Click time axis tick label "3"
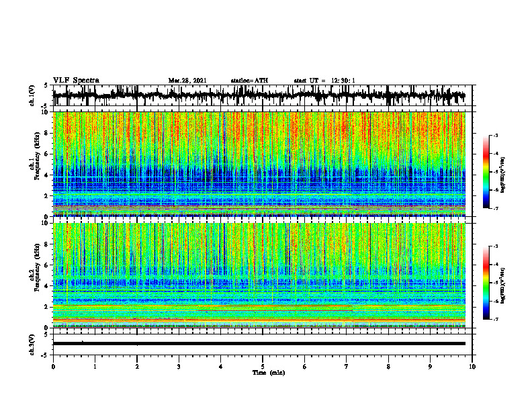532x411 pixels. point(179,367)
